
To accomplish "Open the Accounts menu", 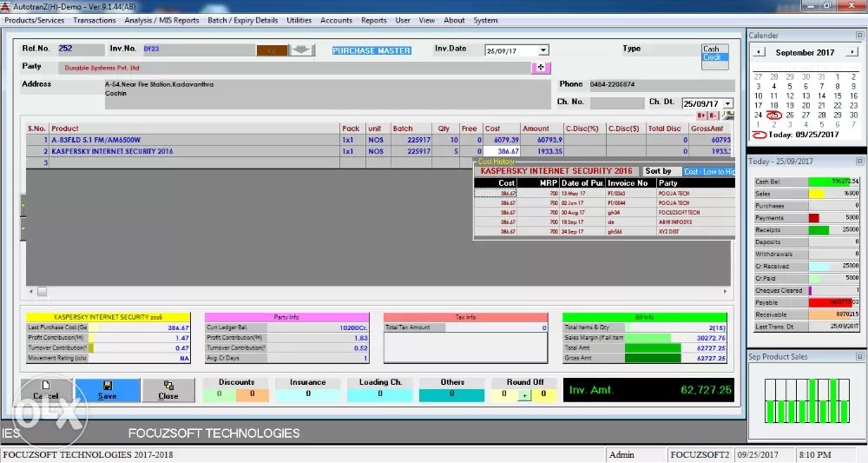I will (336, 21).
